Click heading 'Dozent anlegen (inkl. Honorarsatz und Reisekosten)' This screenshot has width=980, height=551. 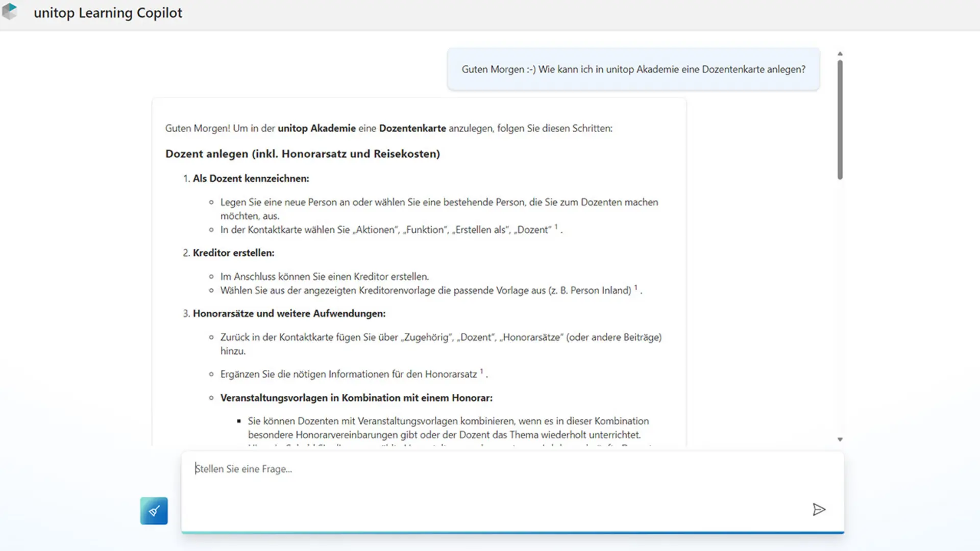pyautogui.click(x=302, y=154)
